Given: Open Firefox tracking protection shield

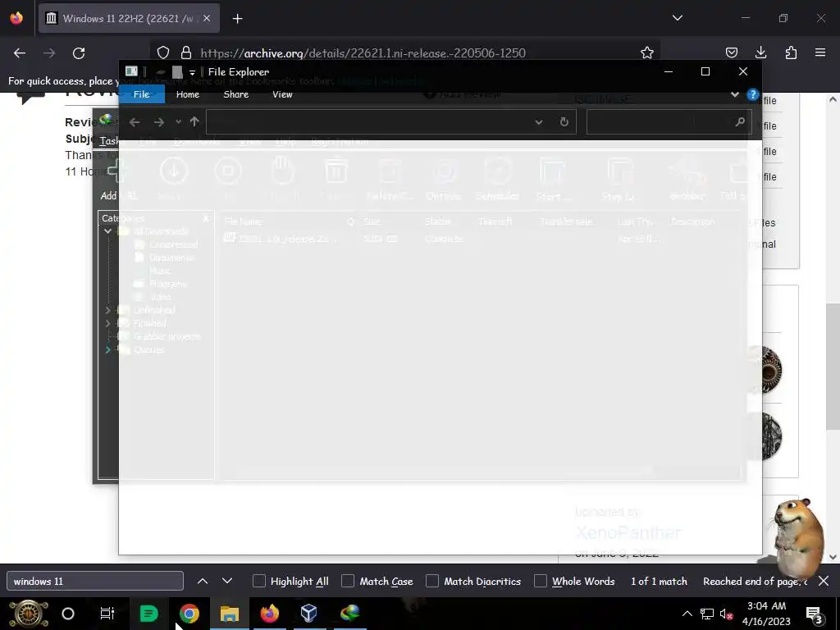Looking at the screenshot, I should coord(163,52).
